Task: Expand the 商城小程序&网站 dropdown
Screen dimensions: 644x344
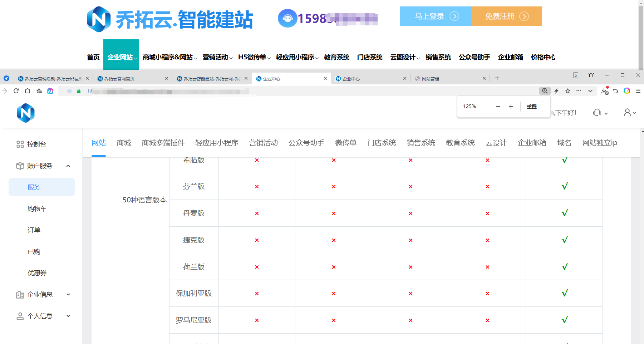Action: click(x=170, y=57)
